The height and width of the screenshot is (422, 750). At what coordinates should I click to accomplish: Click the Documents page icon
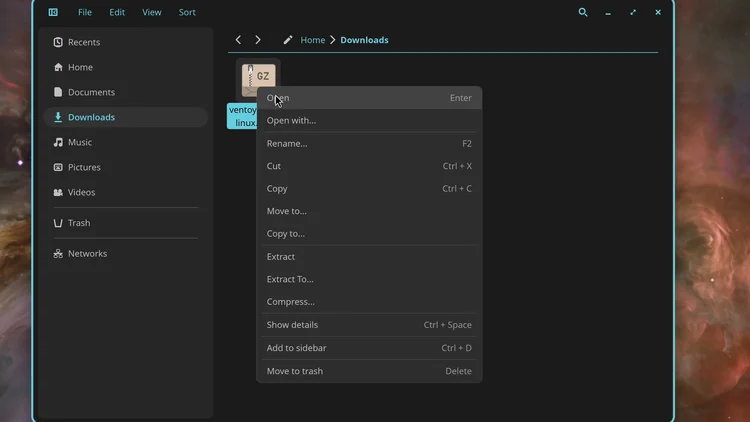(x=58, y=92)
